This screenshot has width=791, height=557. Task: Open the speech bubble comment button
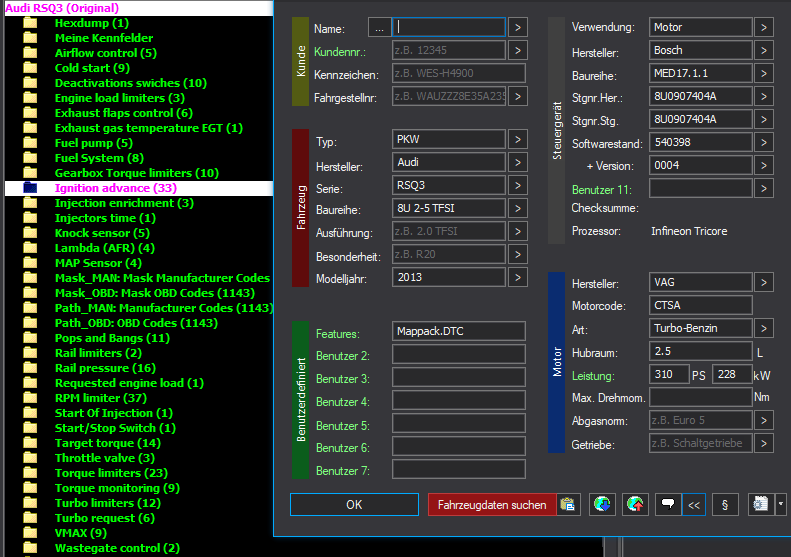click(x=667, y=505)
